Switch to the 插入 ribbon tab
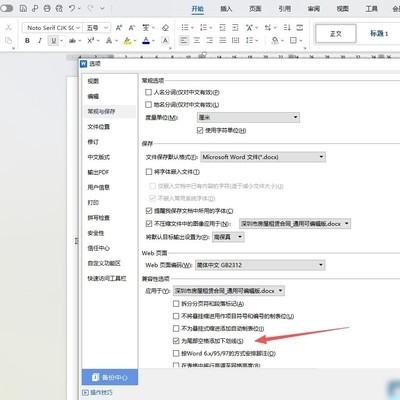Viewport: 400px width, 400px height. coord(226,9)
